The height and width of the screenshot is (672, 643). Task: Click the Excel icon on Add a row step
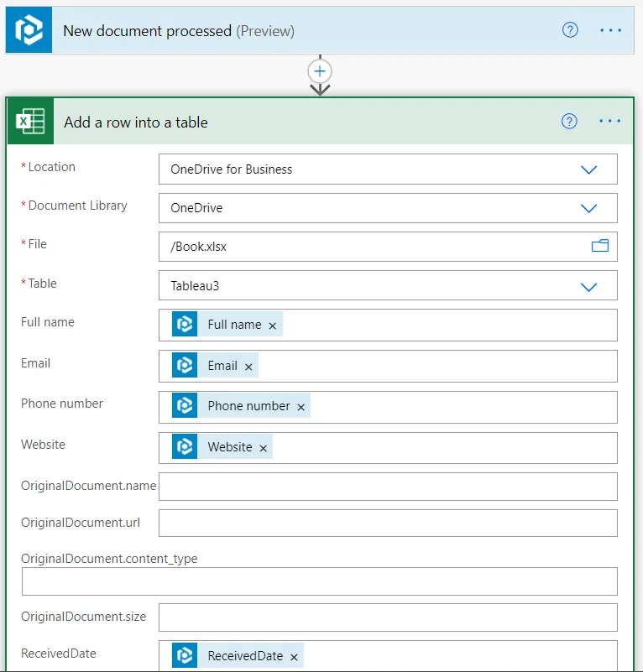coord(30,121)
